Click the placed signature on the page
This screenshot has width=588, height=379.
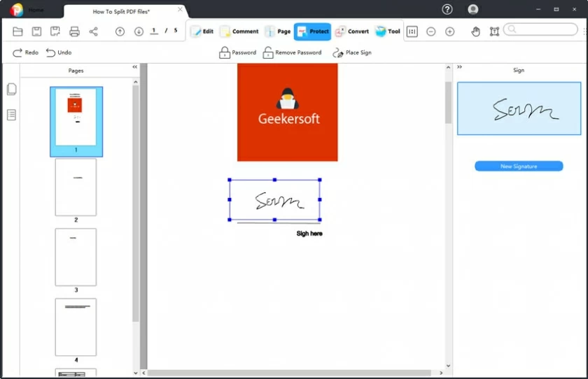point(275,200)
